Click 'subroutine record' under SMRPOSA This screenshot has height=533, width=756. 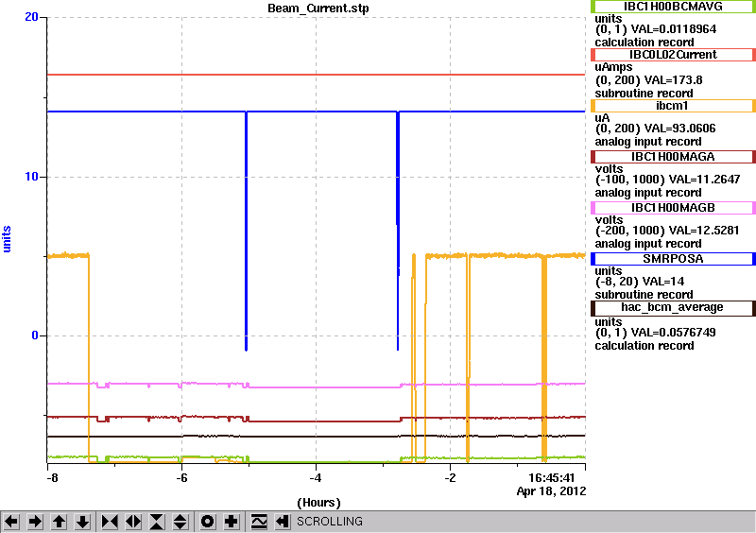(x=644, y=295)
